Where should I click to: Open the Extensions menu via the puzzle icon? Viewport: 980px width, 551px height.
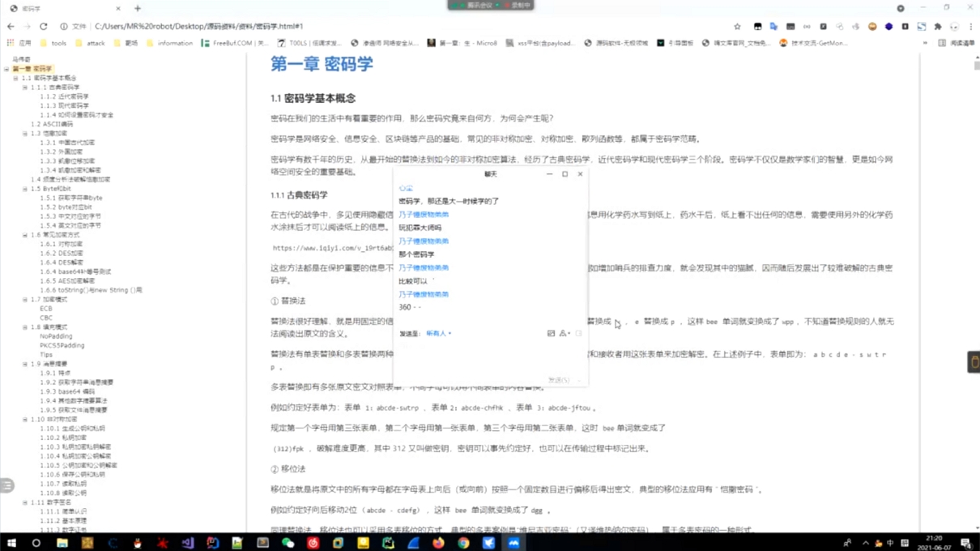click(x=938, y=26)
